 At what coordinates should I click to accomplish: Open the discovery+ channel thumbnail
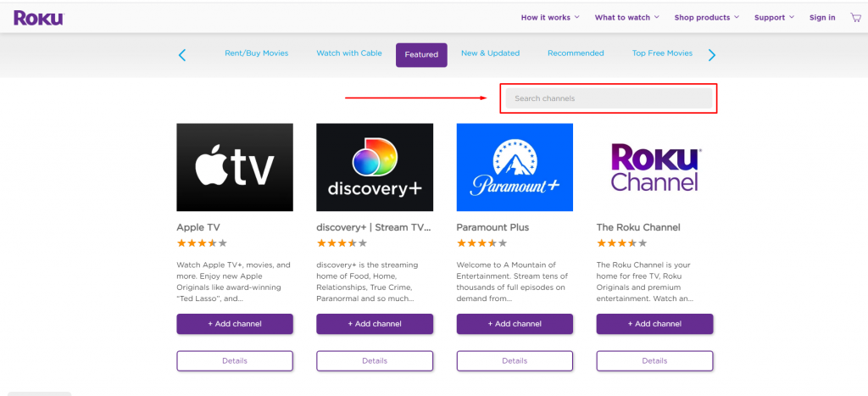[375, 167]
